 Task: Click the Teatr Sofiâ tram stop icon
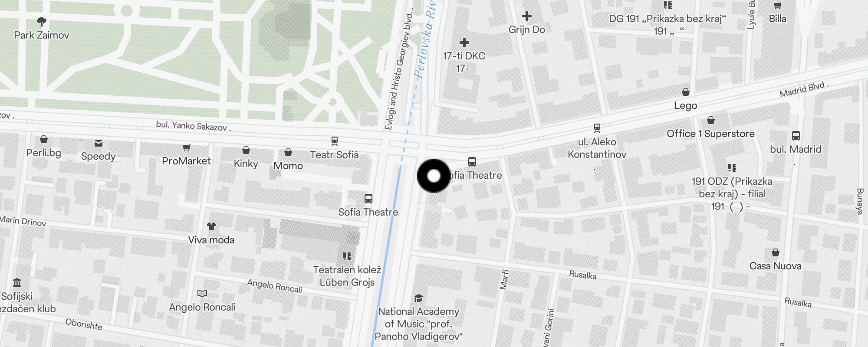point(335,141)
